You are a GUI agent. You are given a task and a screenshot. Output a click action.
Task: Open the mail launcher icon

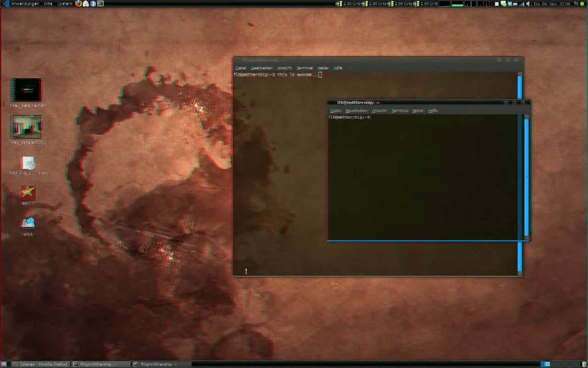[86, 4]
